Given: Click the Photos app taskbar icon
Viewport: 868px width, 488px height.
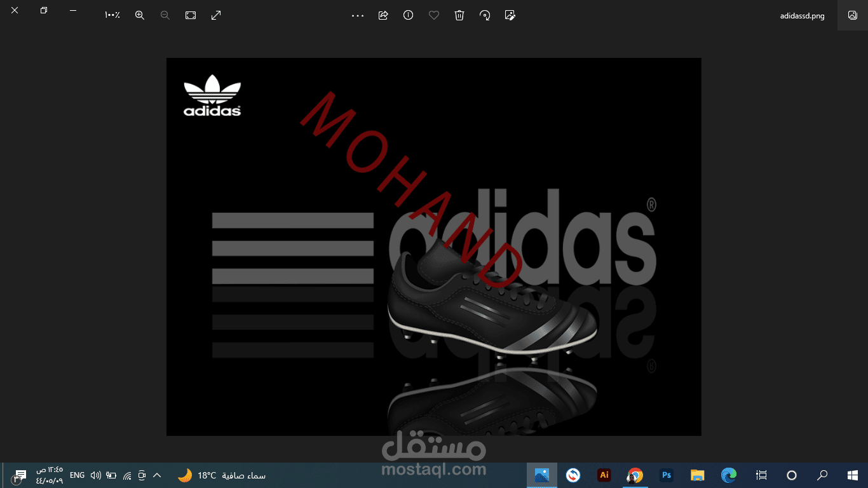Looking at the screenshot, I should pyautogui.click(x=542, y=475).
